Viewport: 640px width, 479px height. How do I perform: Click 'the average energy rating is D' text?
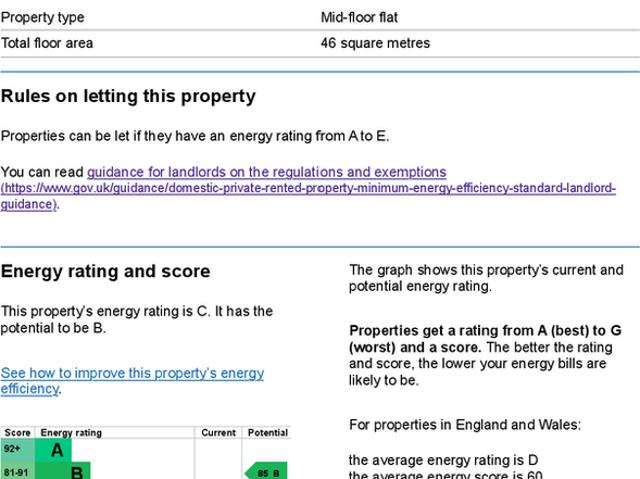coord(443,460)
